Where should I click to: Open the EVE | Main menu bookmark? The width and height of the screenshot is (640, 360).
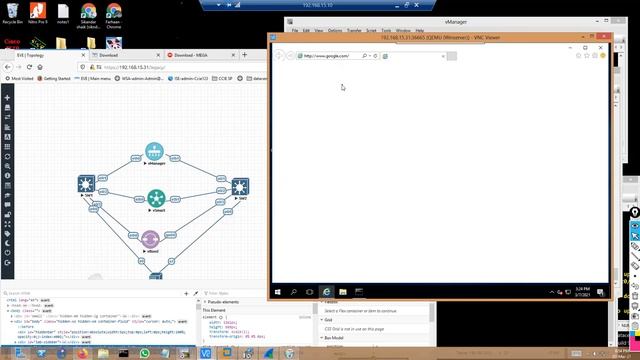(x=92, y=78)
